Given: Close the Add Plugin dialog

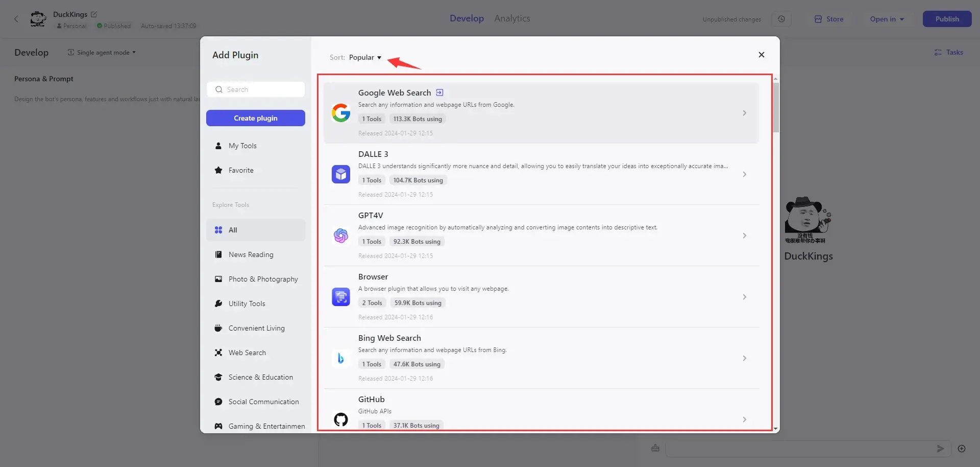Looking at the screenshot, I should [762, 55].
